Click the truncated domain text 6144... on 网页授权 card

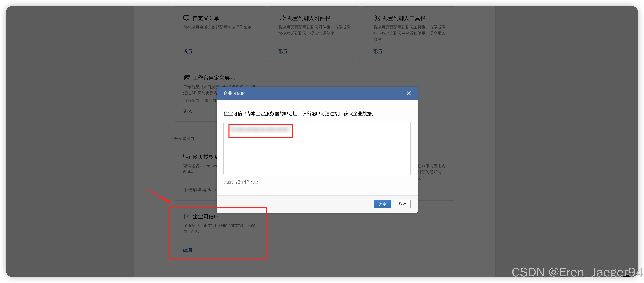(189, 172)
